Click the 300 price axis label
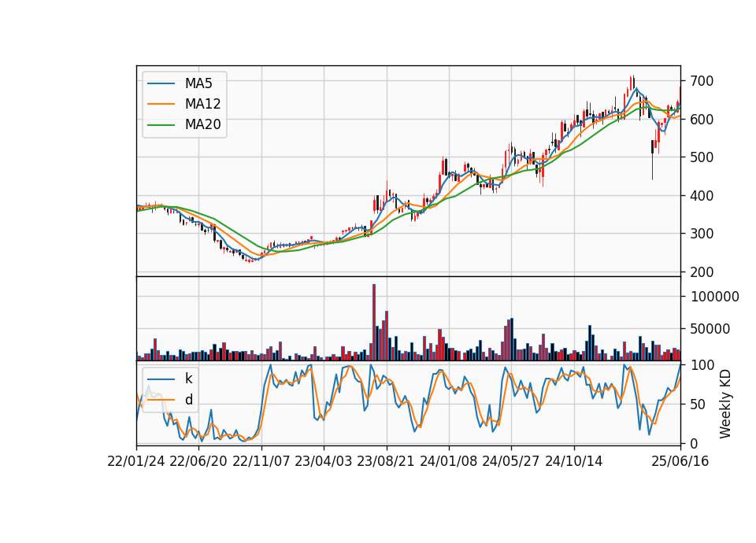 point(702,234)
